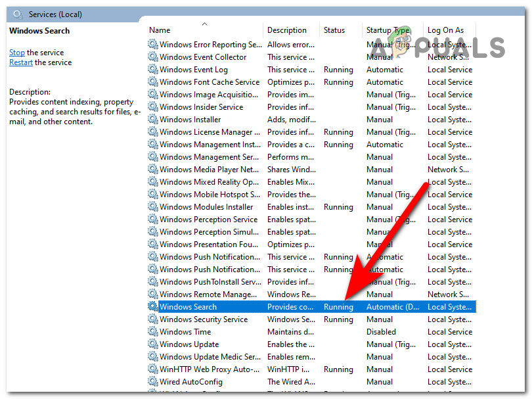Select the Windows Security Service name

point(204,319)
